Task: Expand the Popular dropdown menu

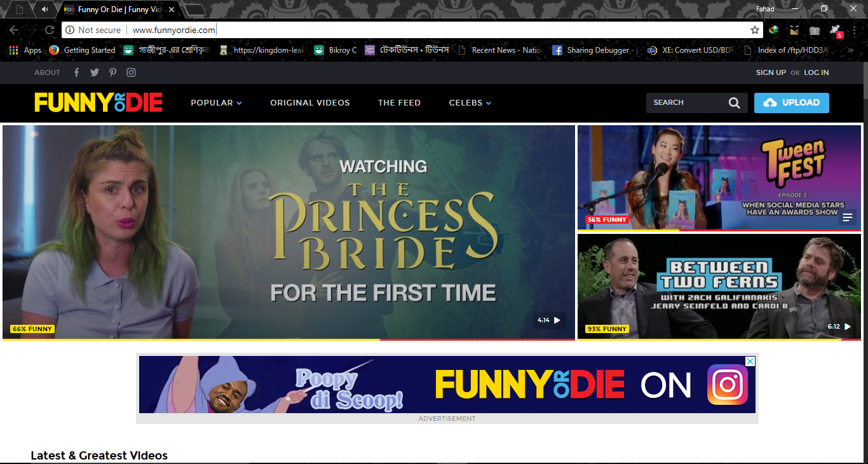Action: pyautogui.click(x=216, y=103)
